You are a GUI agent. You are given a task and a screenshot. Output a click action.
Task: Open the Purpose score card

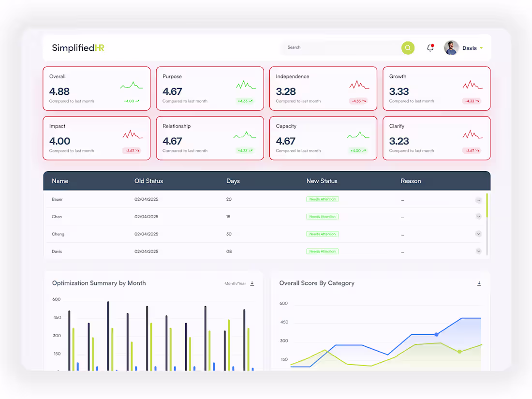(210, 89)
